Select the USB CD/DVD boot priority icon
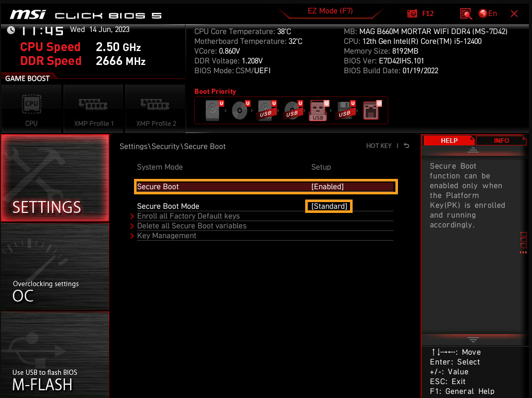The width and height of the screenshot is (532, 398). 292,110
